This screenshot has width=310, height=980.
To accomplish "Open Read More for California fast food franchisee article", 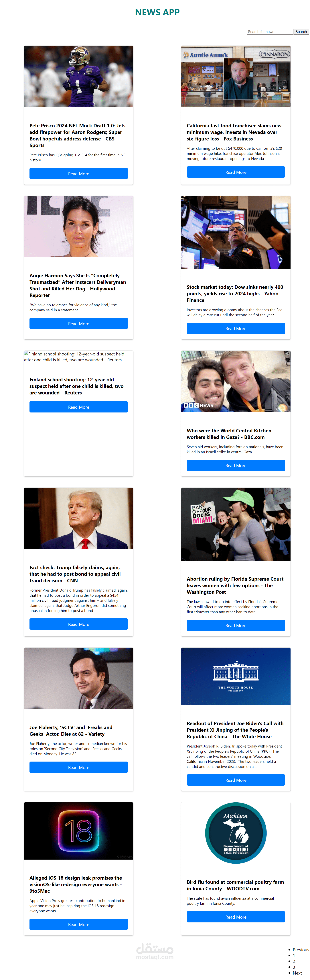I will [x=236, y=172].
